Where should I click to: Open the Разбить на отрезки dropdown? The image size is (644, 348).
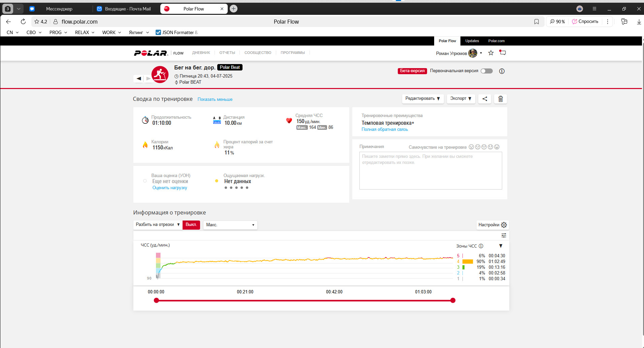coord(158,225)
